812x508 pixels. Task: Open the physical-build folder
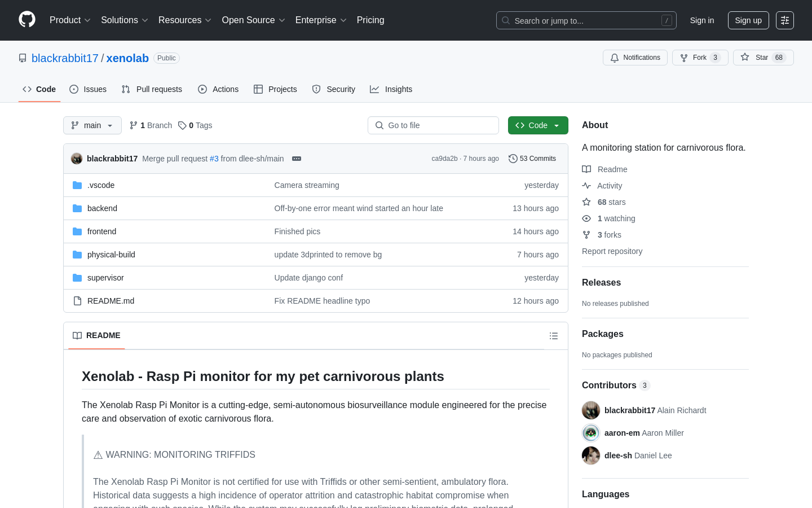click(111, 255)
